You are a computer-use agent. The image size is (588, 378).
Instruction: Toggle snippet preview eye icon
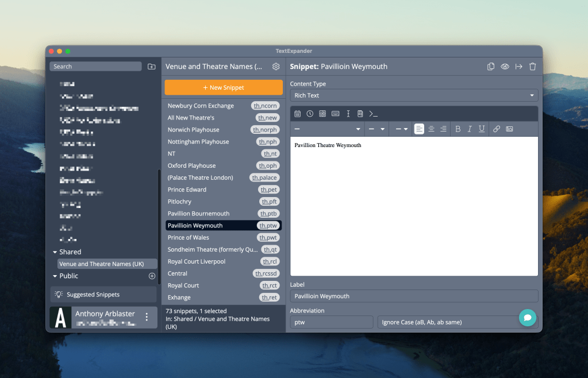pyautogui.click(x=505, y=67)
